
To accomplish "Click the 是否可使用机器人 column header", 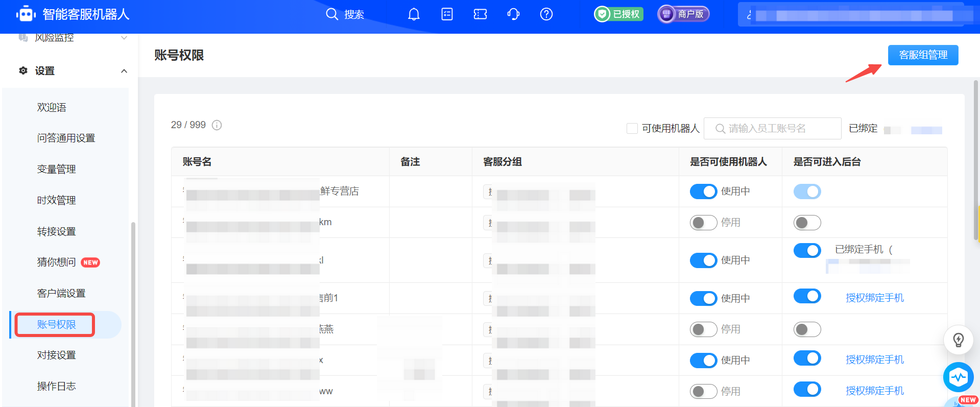I will point(728,162).
